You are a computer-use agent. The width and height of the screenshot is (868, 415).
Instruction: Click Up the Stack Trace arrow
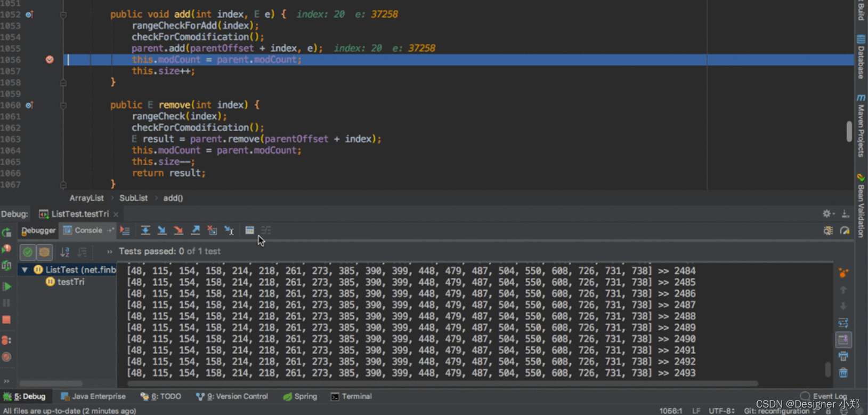pos(843,290)
